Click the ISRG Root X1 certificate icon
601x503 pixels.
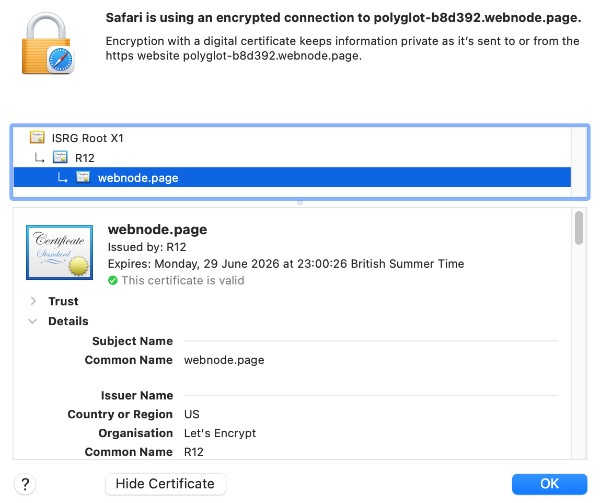(37, 137)
